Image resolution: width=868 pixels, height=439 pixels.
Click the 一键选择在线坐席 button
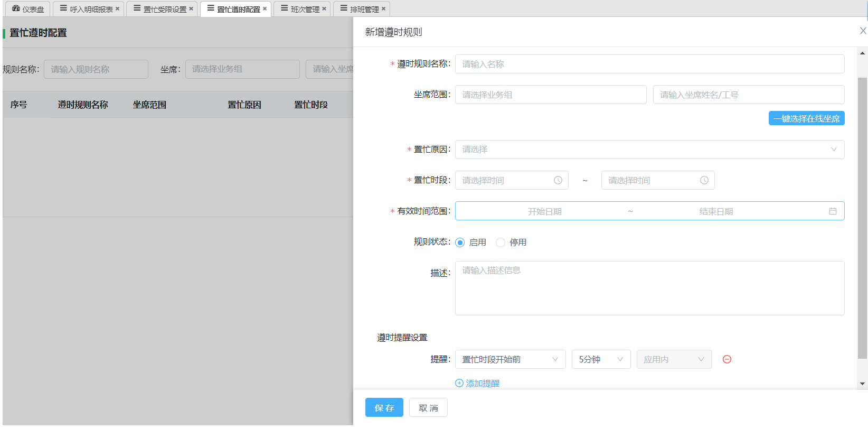[806, 118]
